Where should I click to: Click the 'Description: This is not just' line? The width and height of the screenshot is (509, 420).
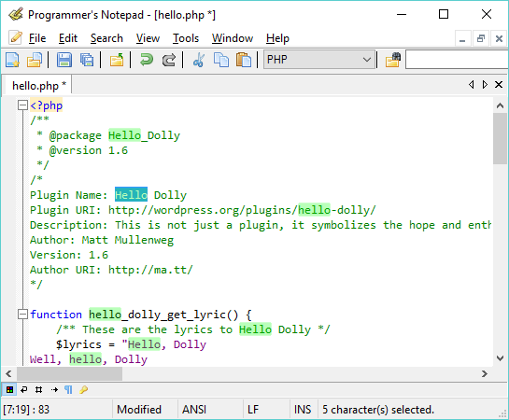click(x=260, y=225)
